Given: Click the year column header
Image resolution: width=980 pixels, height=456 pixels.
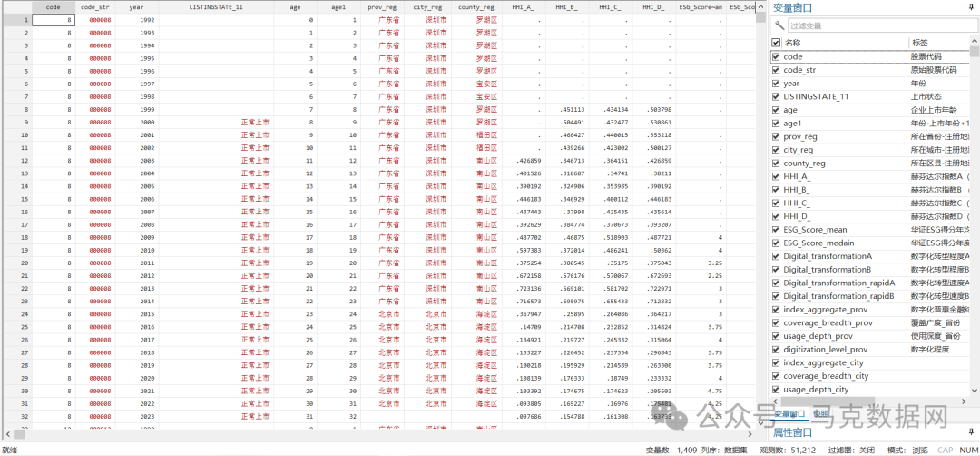Looking at the screenshot, I should click(x=137, y=7).
